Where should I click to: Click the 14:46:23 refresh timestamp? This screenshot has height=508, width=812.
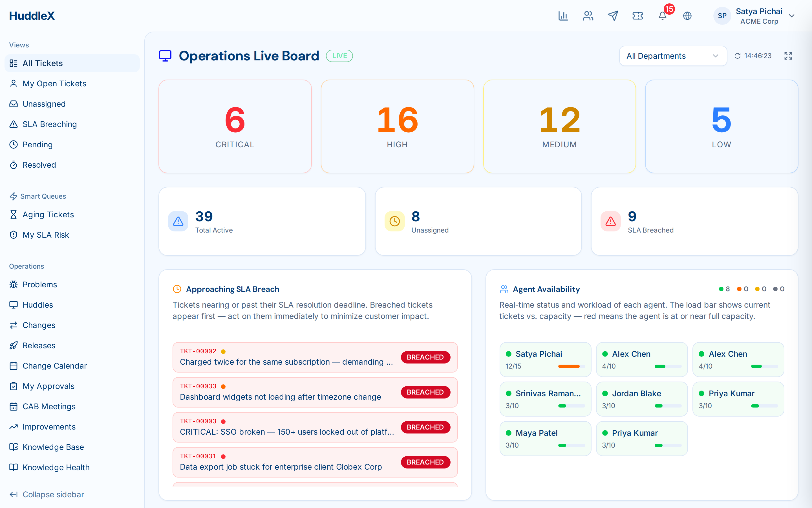pyautogui.click(x=758, y=56)
